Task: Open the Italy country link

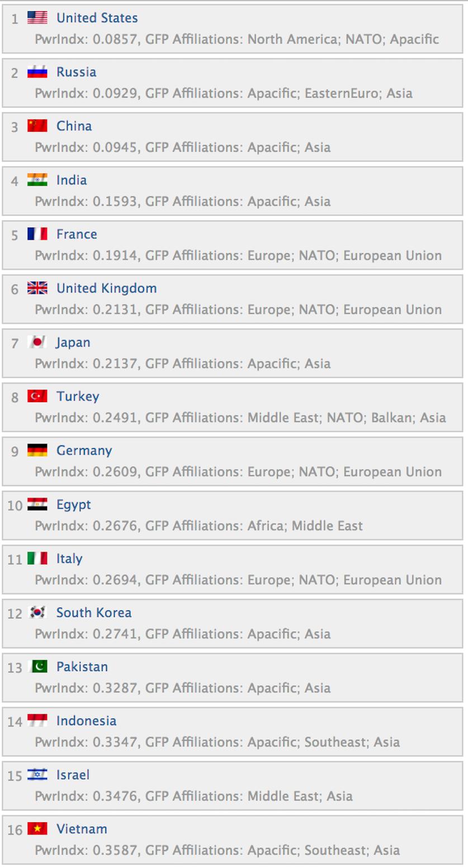Action: tap(69, 559)
